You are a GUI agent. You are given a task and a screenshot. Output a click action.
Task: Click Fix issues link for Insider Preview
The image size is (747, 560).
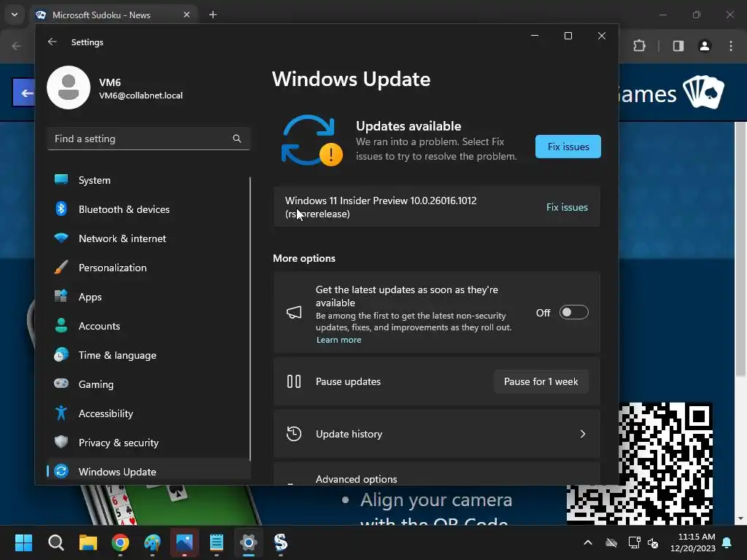tap(567, 207)
